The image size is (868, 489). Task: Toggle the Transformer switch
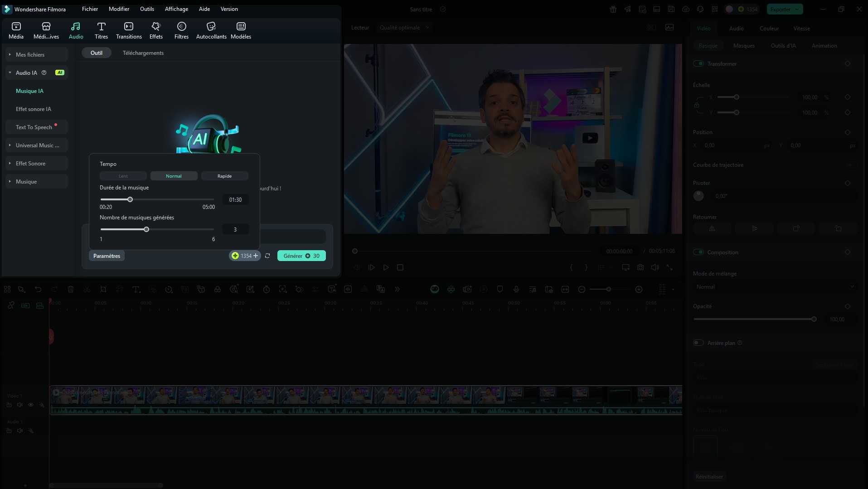[698, 64]
